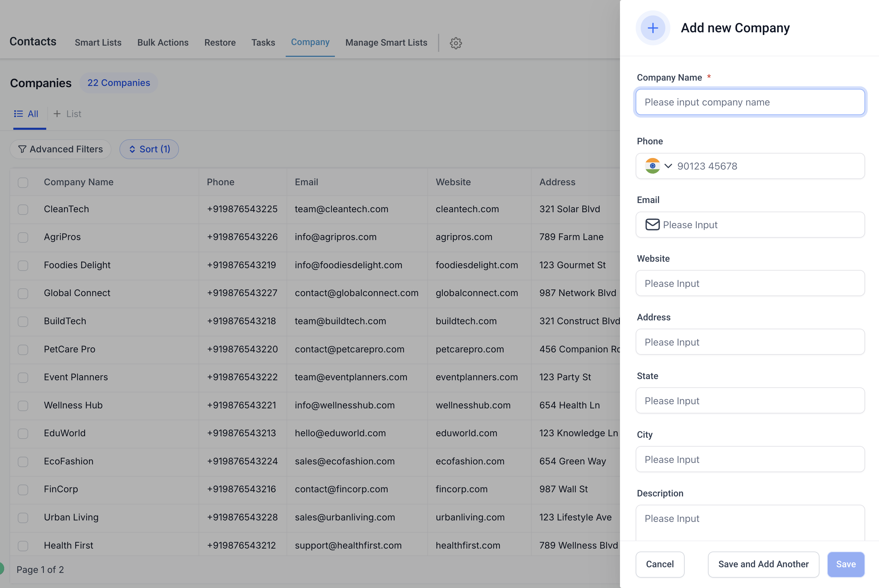Click the envelope icon in Email field
The height and width of the screenshot is (588, 879).
(652, 225)
